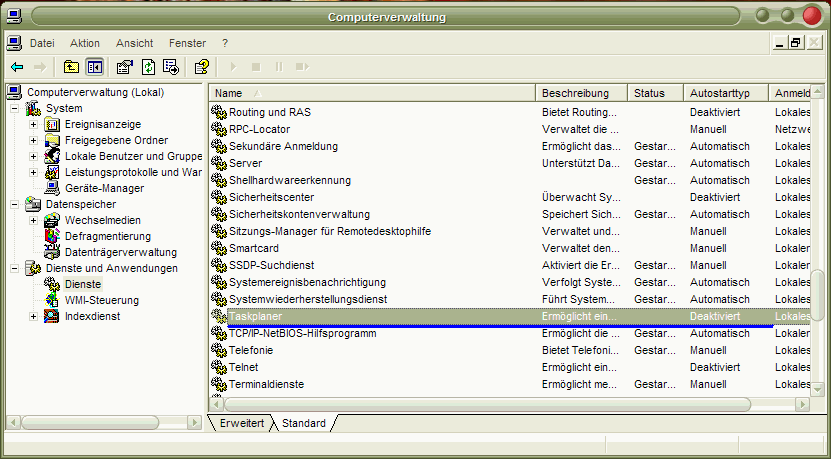Expand the Indexdienst node
The image size is (831, 459).
coord(33,316)
